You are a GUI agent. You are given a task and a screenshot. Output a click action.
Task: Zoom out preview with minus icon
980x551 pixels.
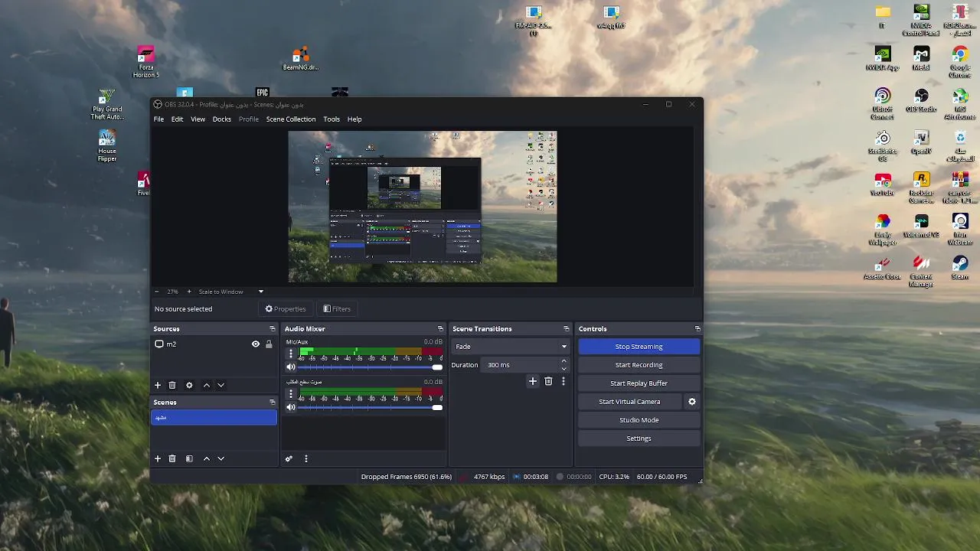[x=157, y=292]
